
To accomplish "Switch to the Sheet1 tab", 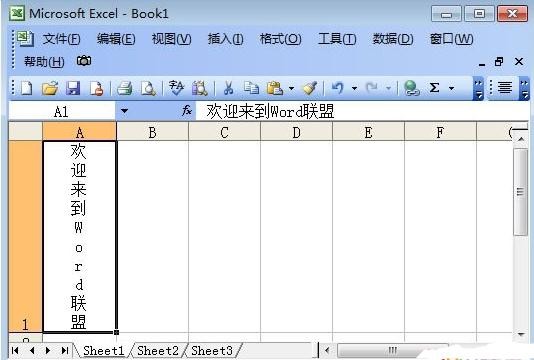I will [104, 350].
